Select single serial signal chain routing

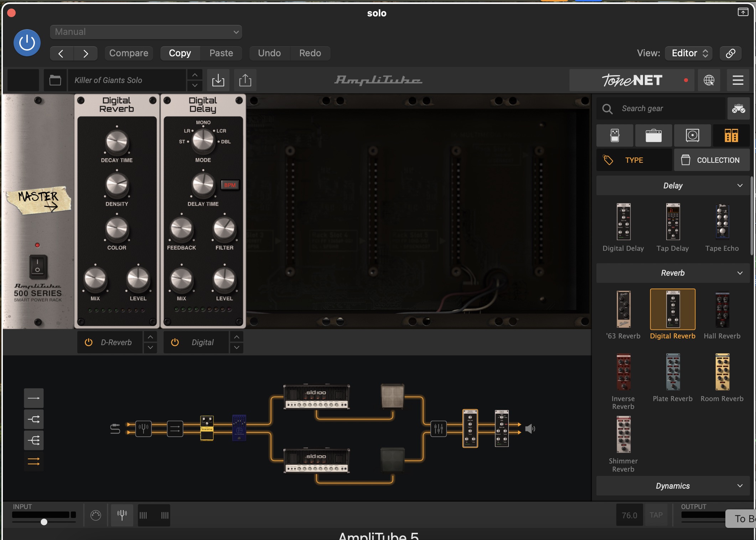pos(34,398)
